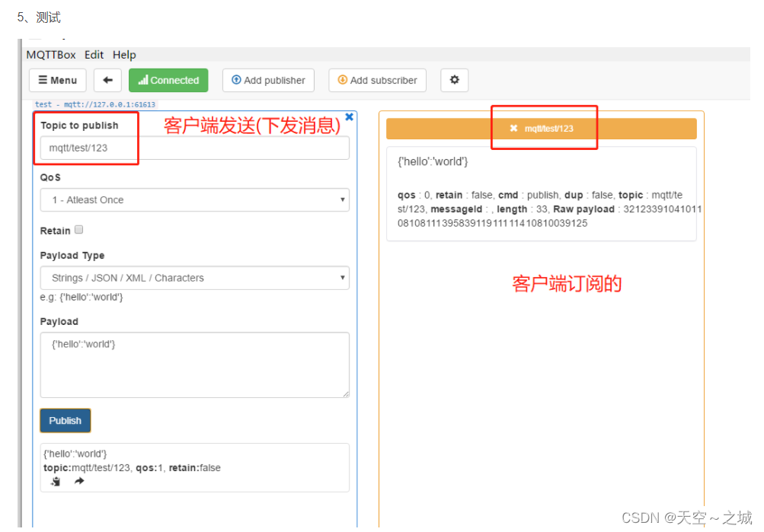Close the publisher panel with the blue X
The width and height of the screenshot is (764, 532).
349,116
